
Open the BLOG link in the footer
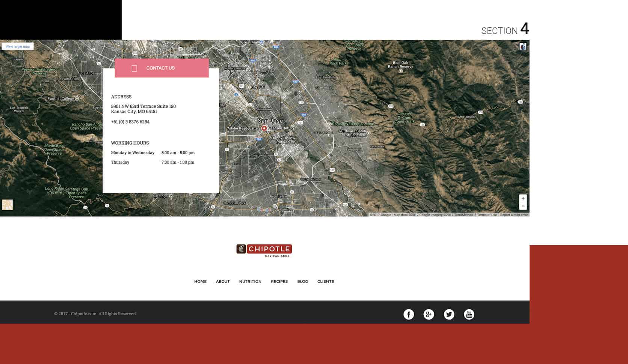(x=302, y=281)
